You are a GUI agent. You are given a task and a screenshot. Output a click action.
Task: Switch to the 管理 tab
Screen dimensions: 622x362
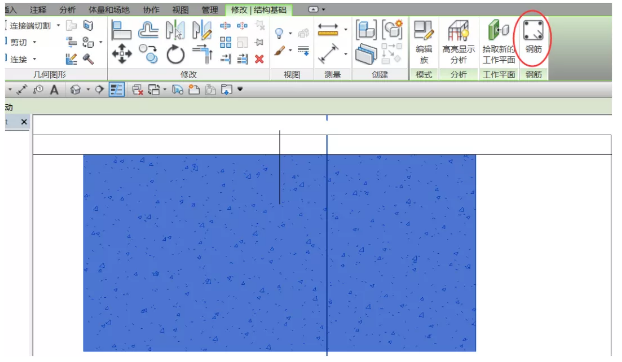(x=209, y=10)
